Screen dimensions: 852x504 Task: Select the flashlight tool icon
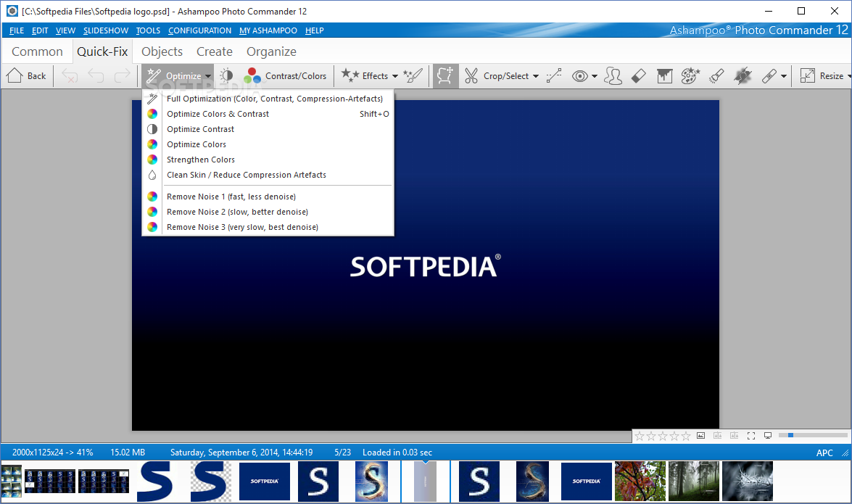716,75
